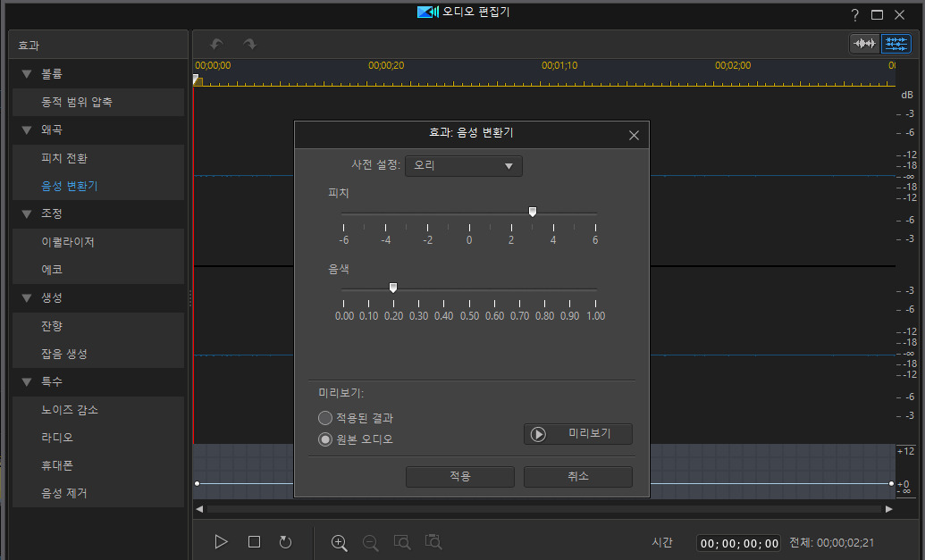Maximize the 오디오 편집기 window
The height and width of the screenshot is (560, 925).
pos(878,14)
